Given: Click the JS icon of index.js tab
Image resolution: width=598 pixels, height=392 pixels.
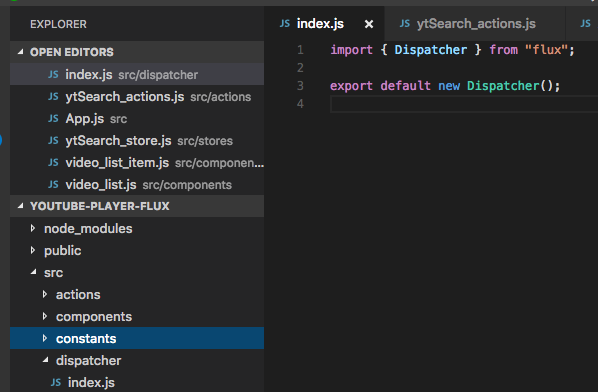Looking at the screenshot, I should (x=285, y=24).
